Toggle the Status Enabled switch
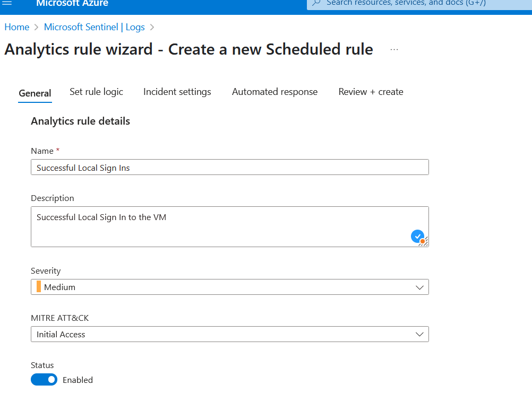 (x=44, y=380)
